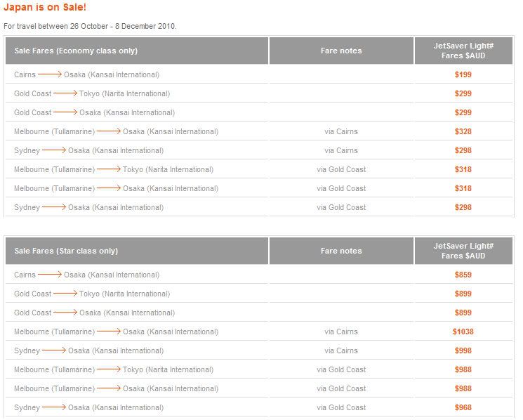The image size is (523, 420).
Task: Select Economy $298 Sydney to Osaka via Cairns
Action: 463,151
